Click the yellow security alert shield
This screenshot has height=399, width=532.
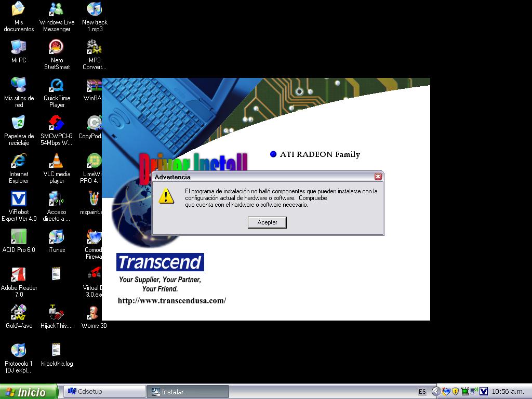(455, 392)
